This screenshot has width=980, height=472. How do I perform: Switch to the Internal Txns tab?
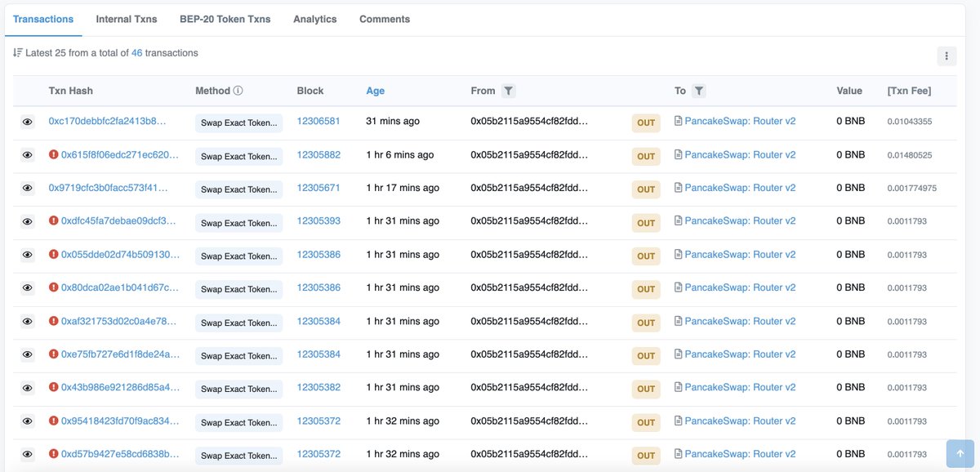(x=126, y=18)
